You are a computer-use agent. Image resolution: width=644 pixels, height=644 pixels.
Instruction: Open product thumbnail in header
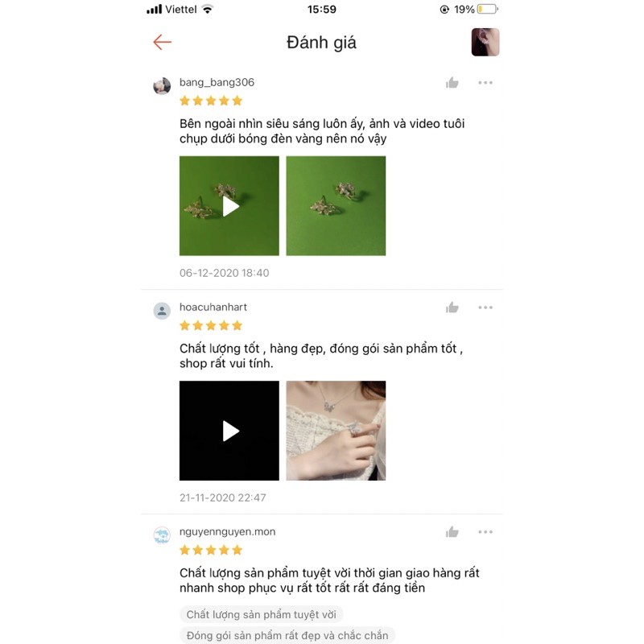[485, 42]
